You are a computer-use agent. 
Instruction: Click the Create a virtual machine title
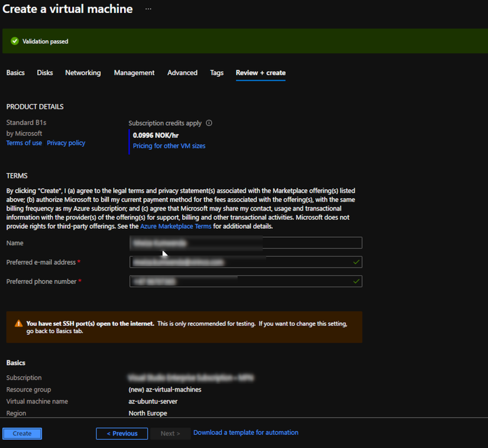click(67, 9)
